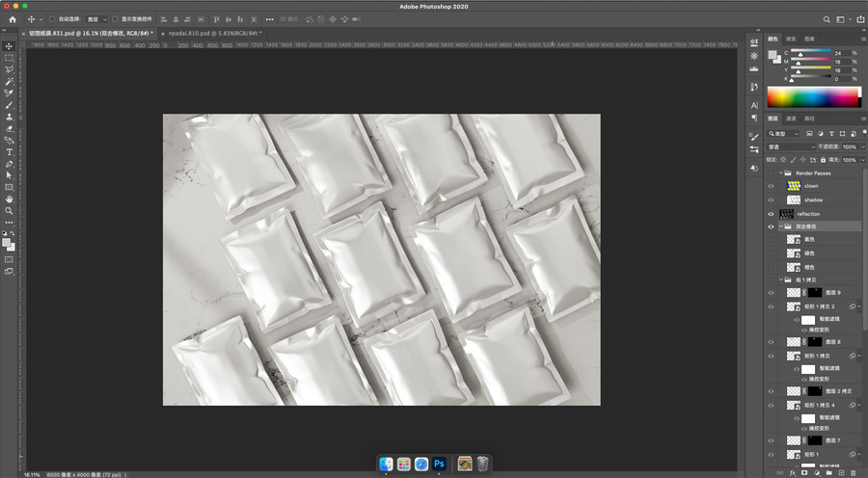Show the 紫色 layer

[x=771, y=240]
